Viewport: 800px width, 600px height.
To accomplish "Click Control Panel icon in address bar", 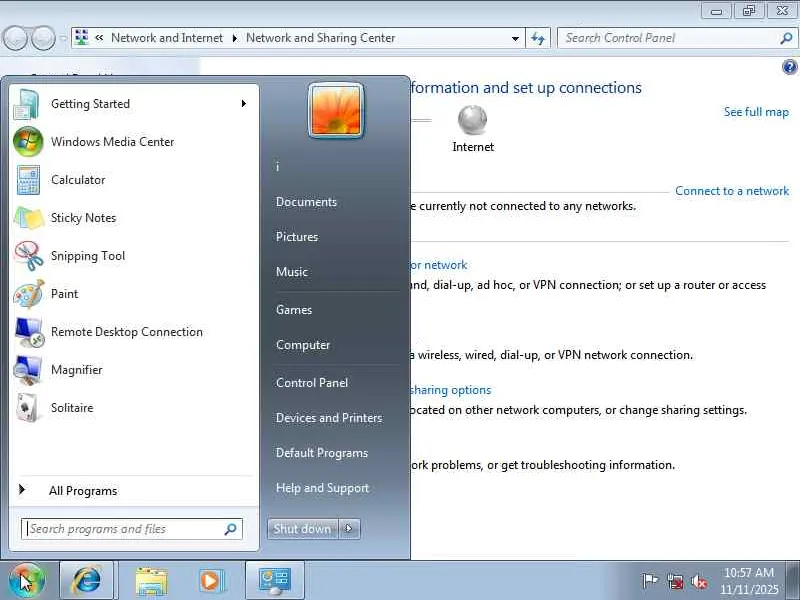I will point(82,37).
